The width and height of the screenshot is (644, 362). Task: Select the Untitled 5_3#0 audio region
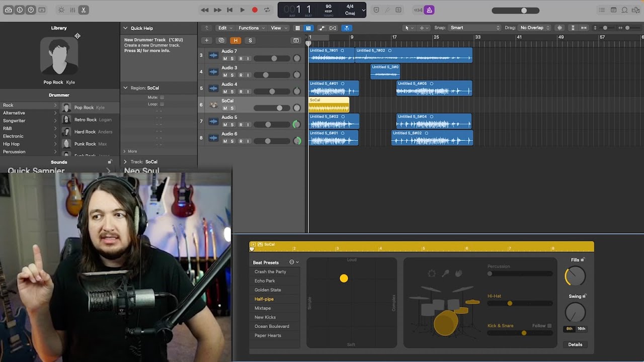tap(385, 71)
